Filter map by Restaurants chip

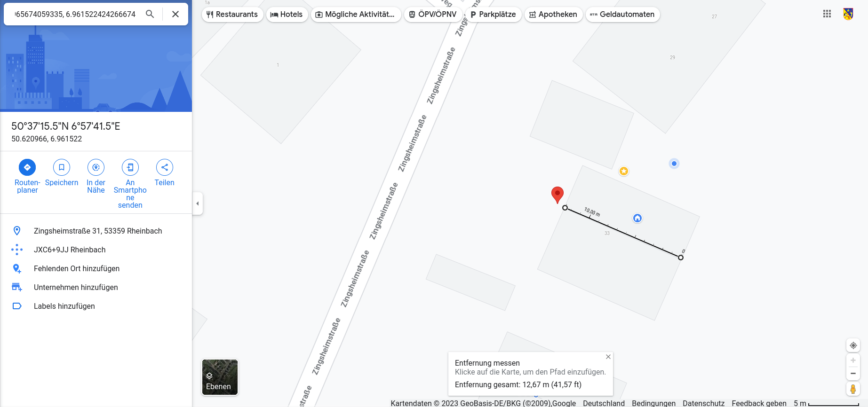[x=232, y=15]
